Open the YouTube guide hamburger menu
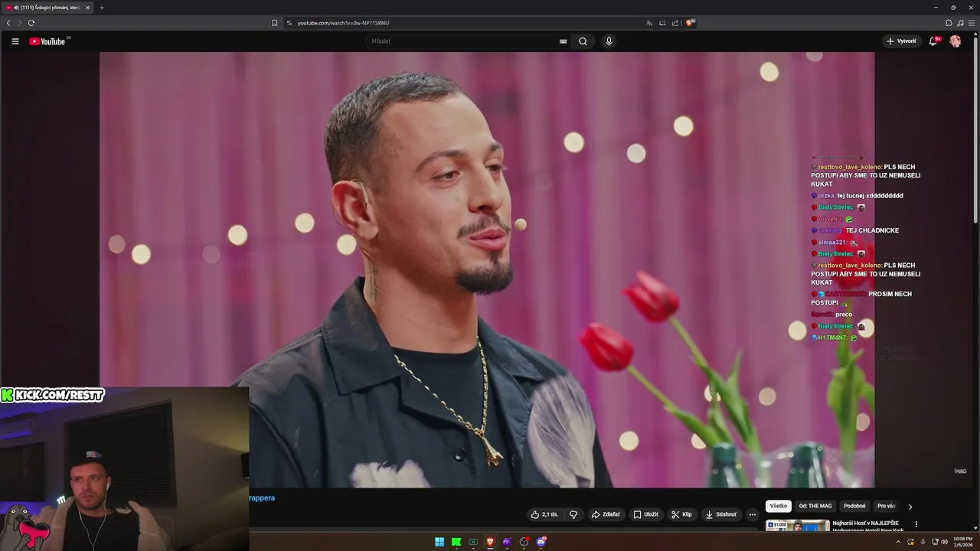The width and height of the screenshot is (980, 551). (x=15, y=41)
